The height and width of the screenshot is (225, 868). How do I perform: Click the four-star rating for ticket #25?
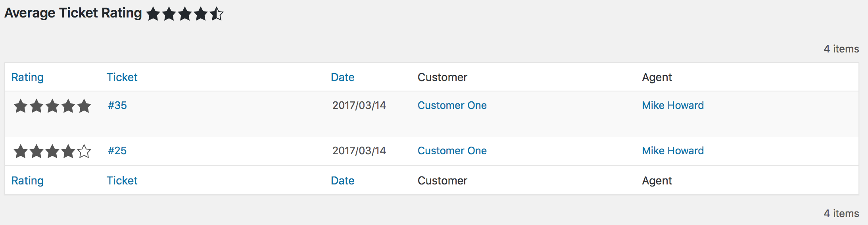pos(52,151)
